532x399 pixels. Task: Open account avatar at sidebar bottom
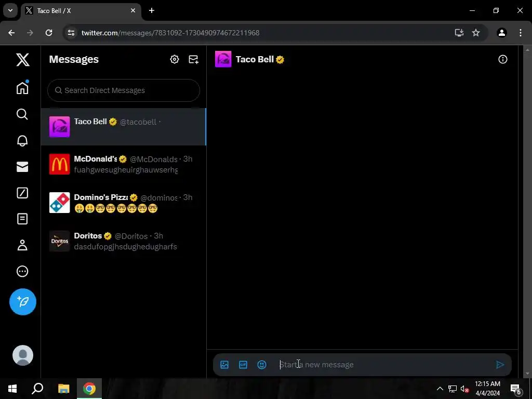click(23, 355)
